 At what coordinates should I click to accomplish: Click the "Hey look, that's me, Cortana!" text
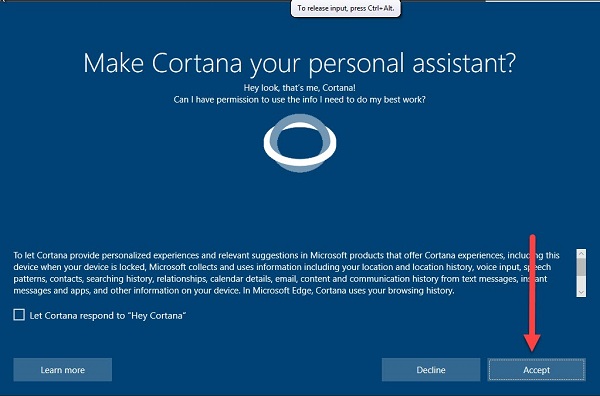point(300,88)
